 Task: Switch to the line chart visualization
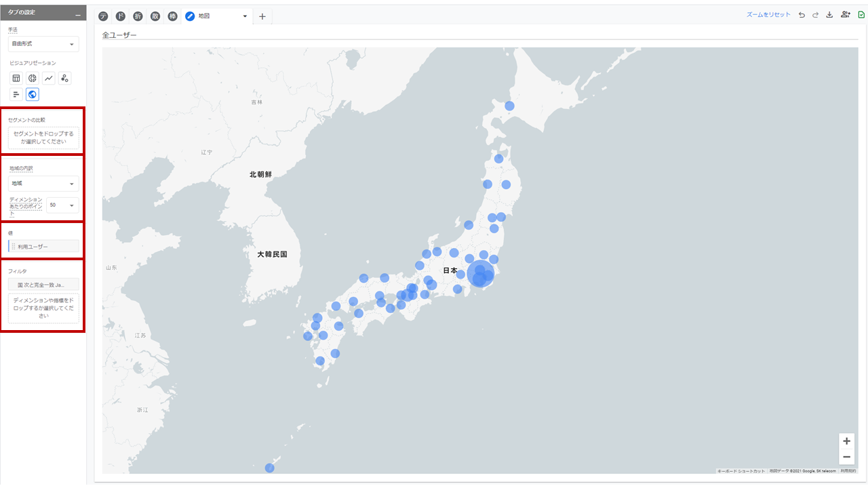[x=47, y=78]
